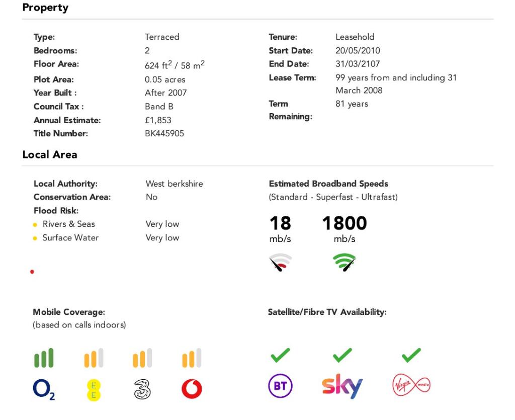The width and height of the screenshot is (515, 420).
Task: Click the Sky TV logo
Action: [x=342, y=386]
